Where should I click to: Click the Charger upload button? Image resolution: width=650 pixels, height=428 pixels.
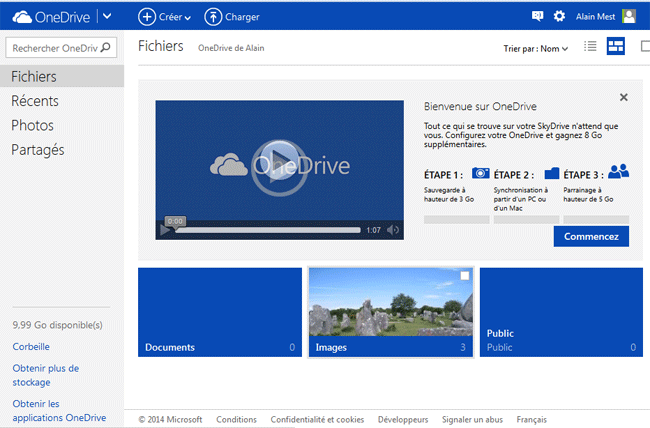coord(232,17)
